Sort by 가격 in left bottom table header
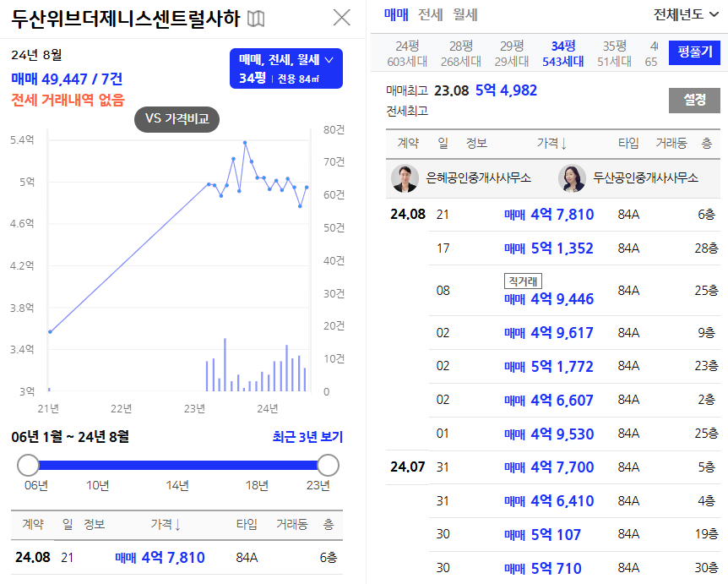This screenshot has height=584, width=728. point(166,525)
